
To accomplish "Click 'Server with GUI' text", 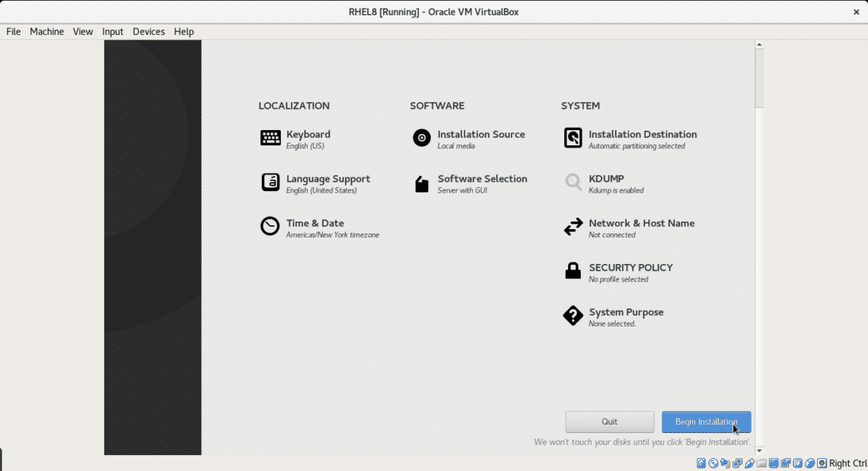I will tap(462, 190).
